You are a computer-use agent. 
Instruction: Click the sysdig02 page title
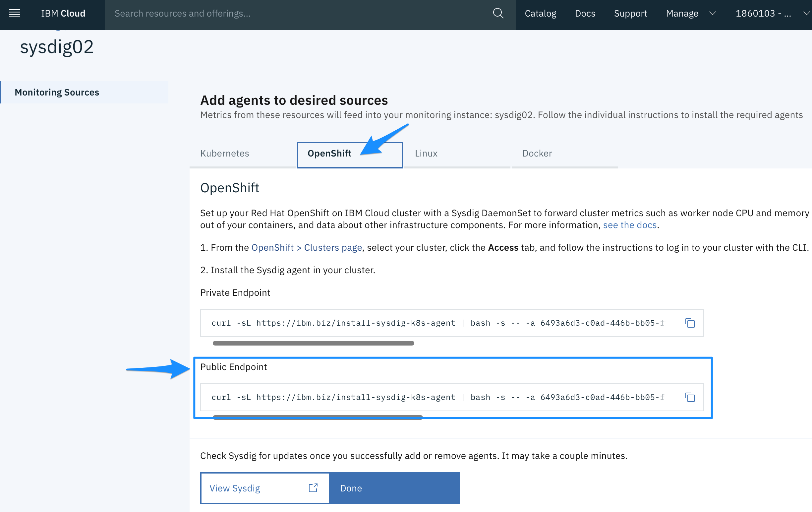57,47
